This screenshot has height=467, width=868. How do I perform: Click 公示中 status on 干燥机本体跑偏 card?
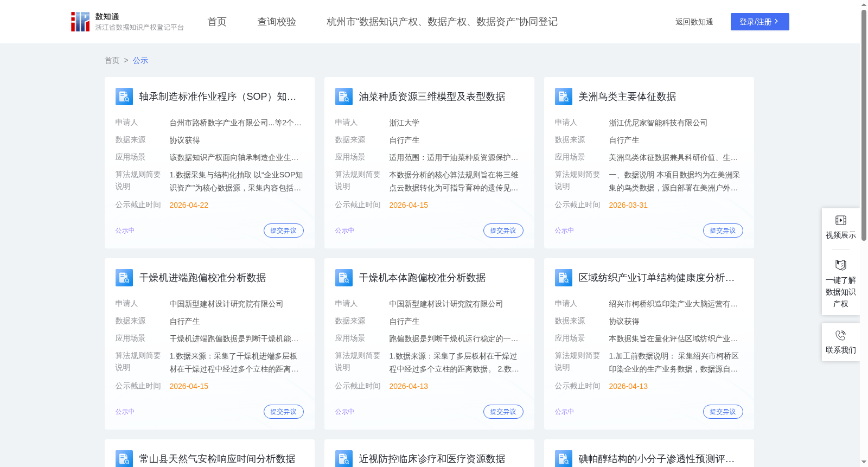pos(344,412)
